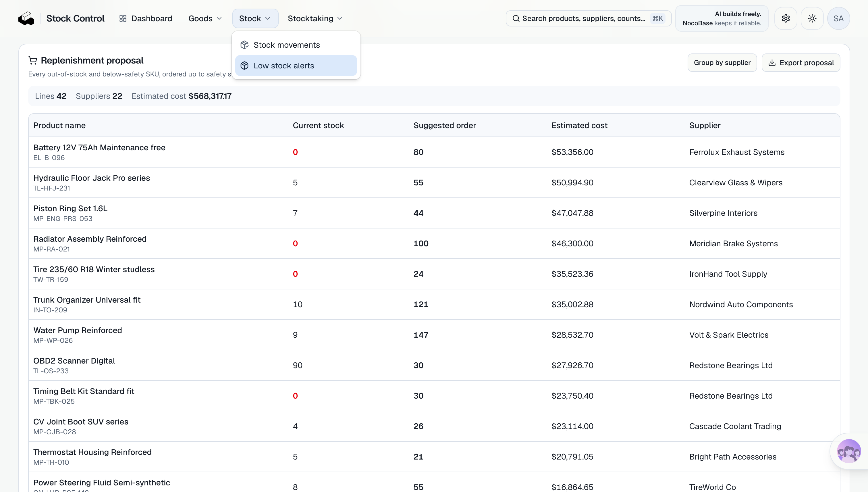Click supplier Volt & Spark Electrics
This screenshot has height=492, width=868.
tap(729, 335)
